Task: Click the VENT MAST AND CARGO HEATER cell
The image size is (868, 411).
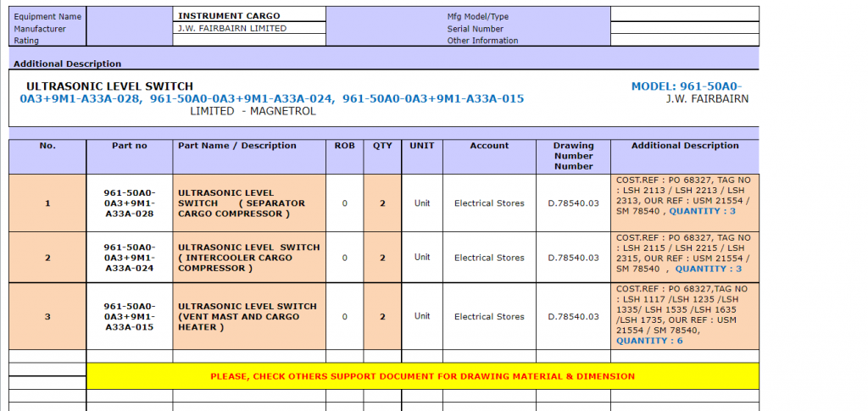Action: 248,317
